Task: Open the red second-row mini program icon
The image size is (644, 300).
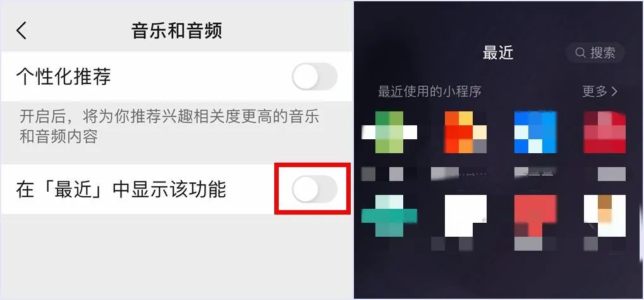Action: tap(535, 216)
